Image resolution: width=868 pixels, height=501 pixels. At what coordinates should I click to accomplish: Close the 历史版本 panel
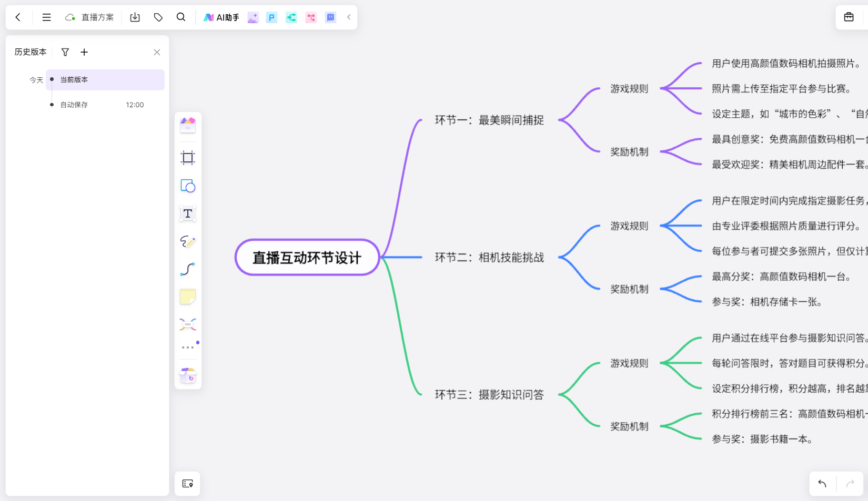click(157, 52)
